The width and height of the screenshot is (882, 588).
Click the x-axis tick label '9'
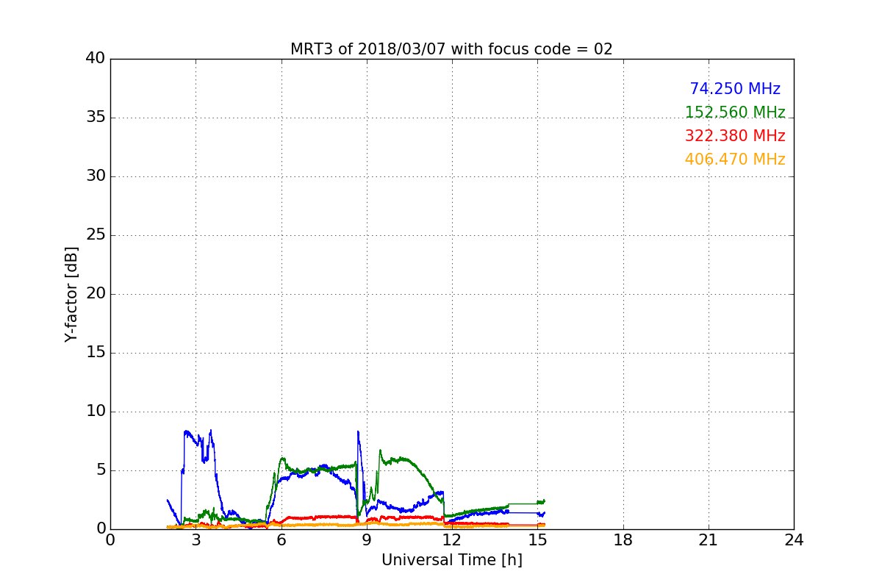click(367, 540)
